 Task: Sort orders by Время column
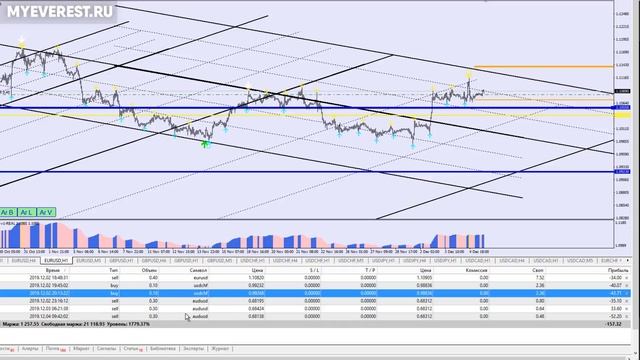(x=53, y=270)
